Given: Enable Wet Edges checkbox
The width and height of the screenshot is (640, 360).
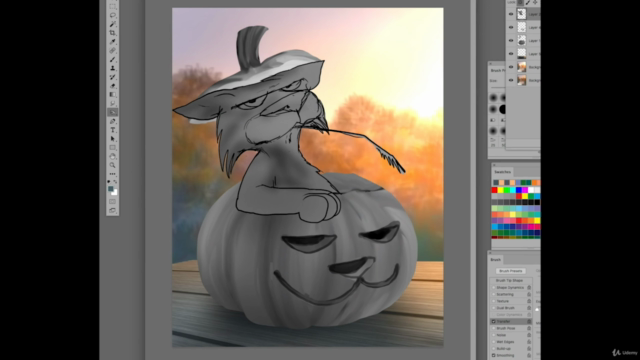Looking at the screenshot, I should 493,342.
